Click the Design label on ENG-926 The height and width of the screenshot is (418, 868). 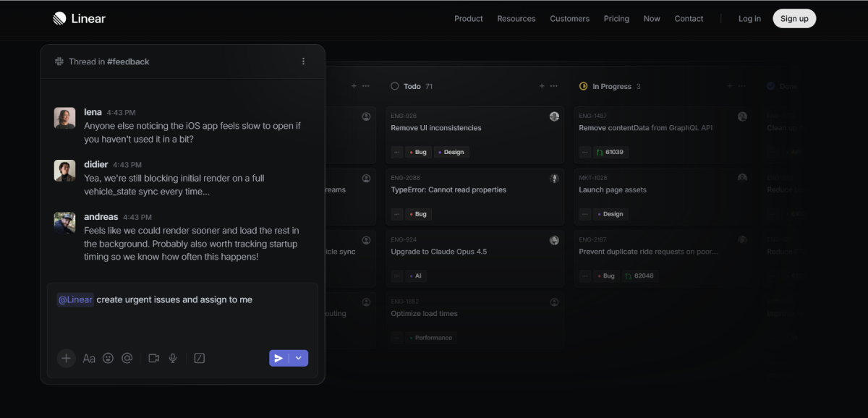coord(451,152)
